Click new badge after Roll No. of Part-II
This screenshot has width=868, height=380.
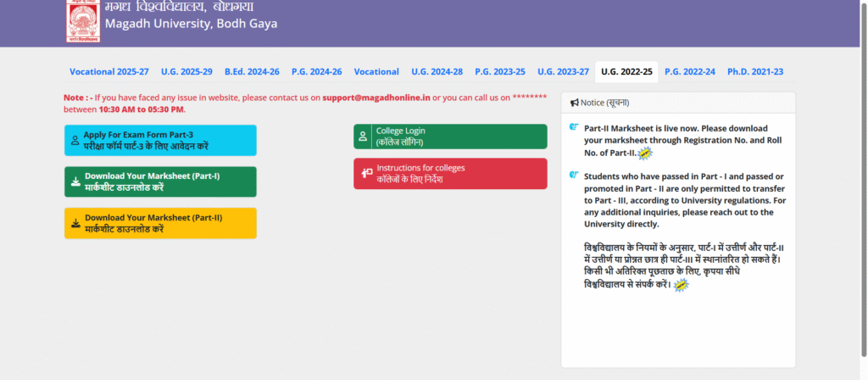(x=645, y=154)
